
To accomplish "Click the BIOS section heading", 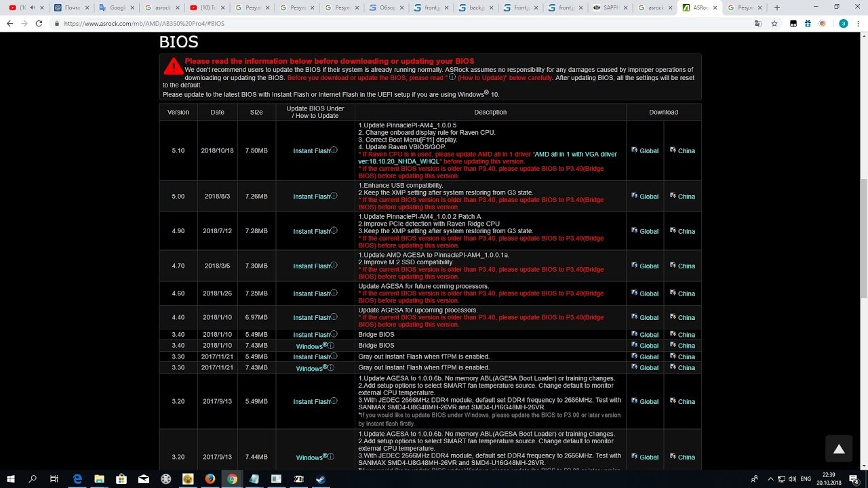I will 178,42.
